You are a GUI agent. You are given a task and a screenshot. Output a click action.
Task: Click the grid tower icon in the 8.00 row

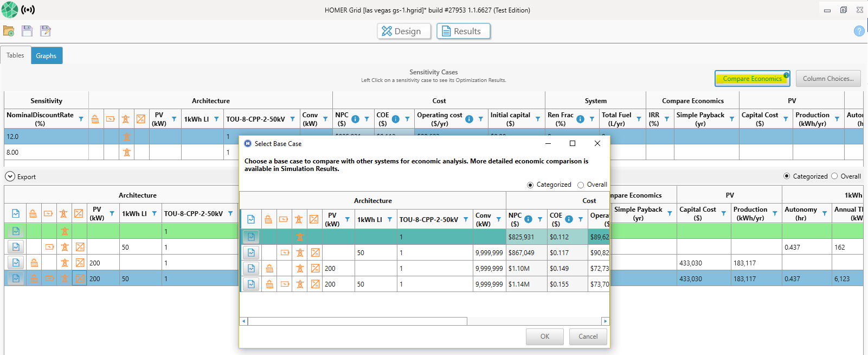pyautogui.click(x=126, y=153)
